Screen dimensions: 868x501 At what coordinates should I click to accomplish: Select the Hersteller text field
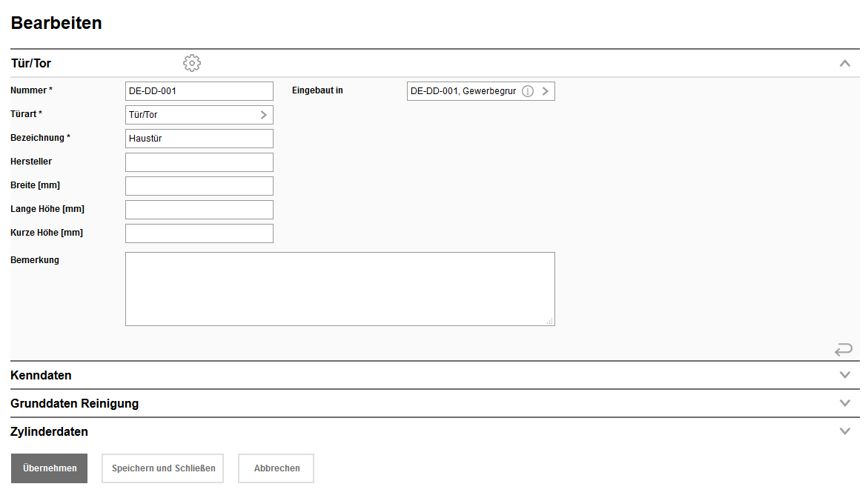pos(199,162)
